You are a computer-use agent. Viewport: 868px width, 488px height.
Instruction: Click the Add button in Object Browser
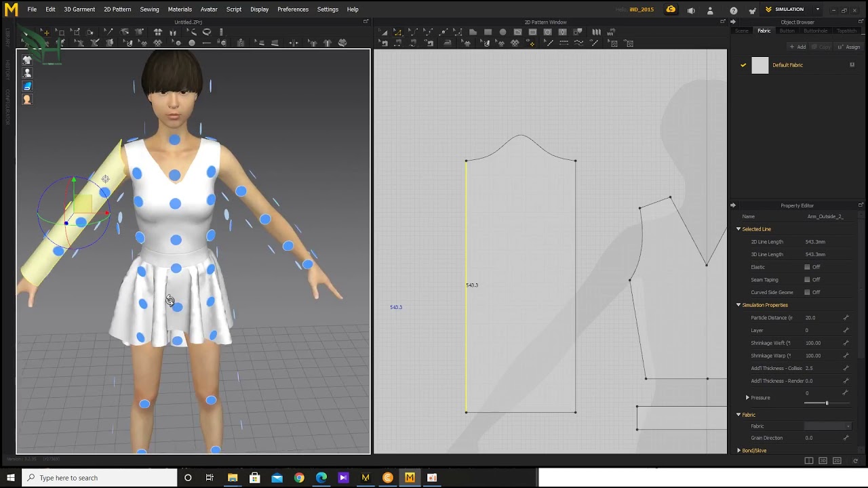click(x=797, y=47)
